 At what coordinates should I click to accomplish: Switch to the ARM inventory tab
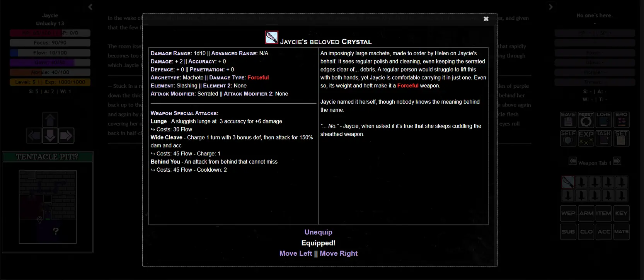tap(586, 213)
